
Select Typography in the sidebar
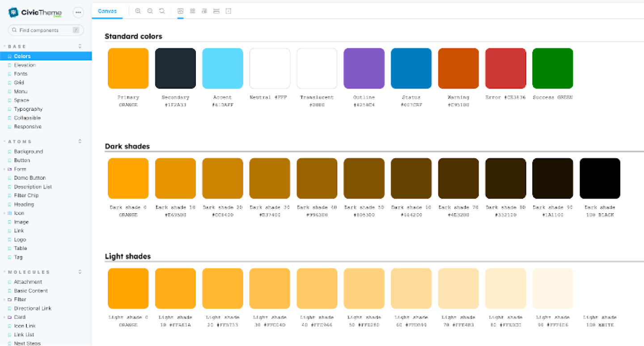[28, 109]
